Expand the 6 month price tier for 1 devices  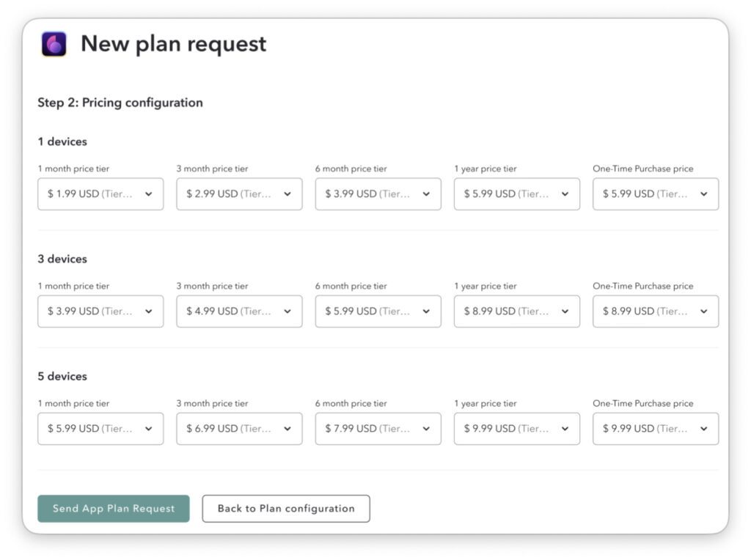(377, 194)
